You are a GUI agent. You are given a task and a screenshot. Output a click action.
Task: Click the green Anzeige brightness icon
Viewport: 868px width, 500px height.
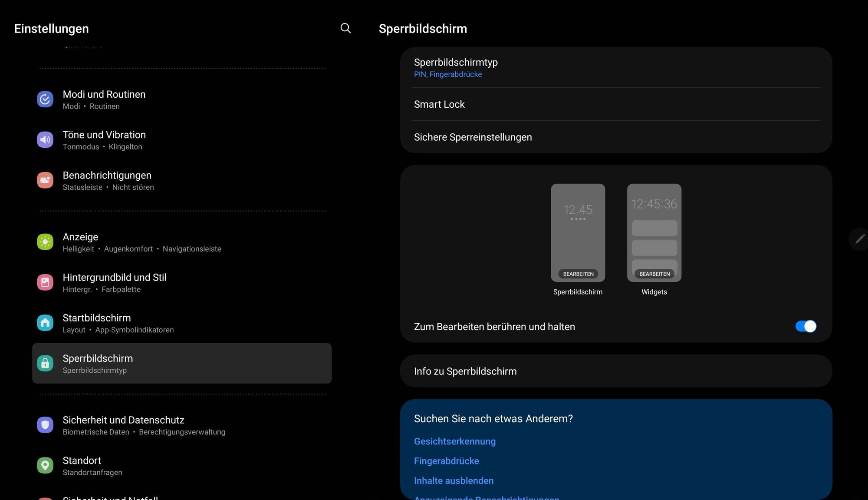[45, 242]
